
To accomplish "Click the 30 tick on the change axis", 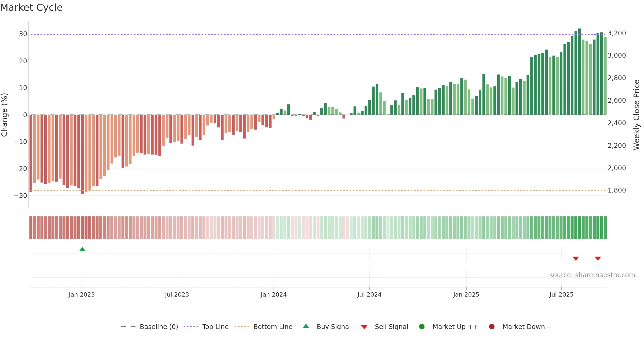I will [x=23, y=34].
